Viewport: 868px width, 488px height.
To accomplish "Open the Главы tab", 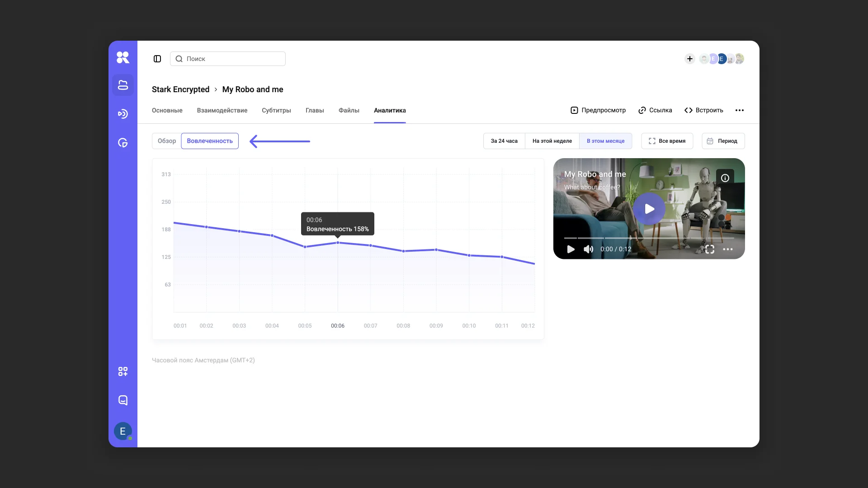I will tap(315, 110).
